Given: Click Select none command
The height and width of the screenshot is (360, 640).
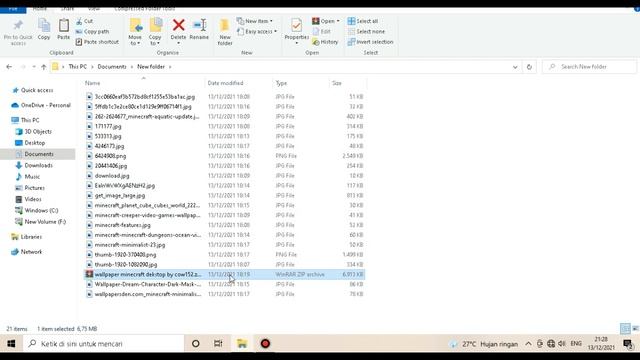Looking at the screenshot, I should point(366,31).
